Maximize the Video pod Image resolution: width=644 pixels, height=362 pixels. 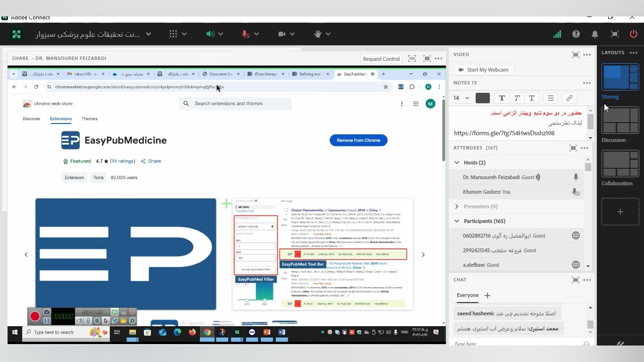pyautogui.click(x=575, y=55)
